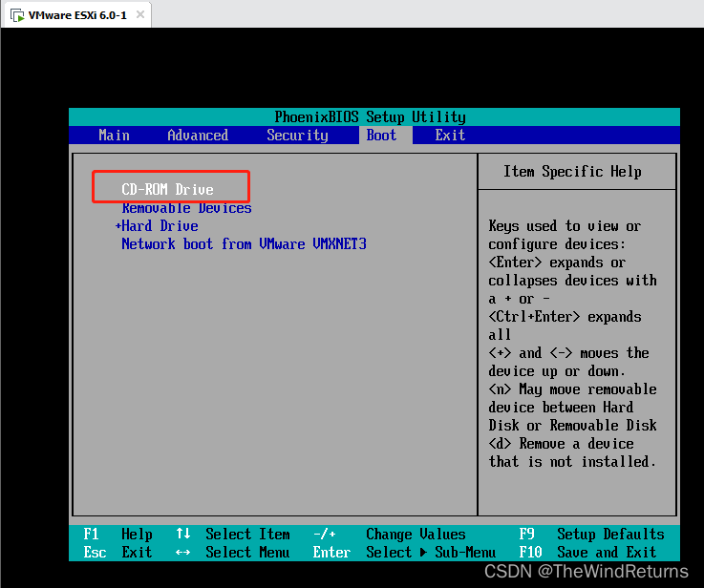
Task: Open the Security BIOS menu
Action: pos(297,135)
